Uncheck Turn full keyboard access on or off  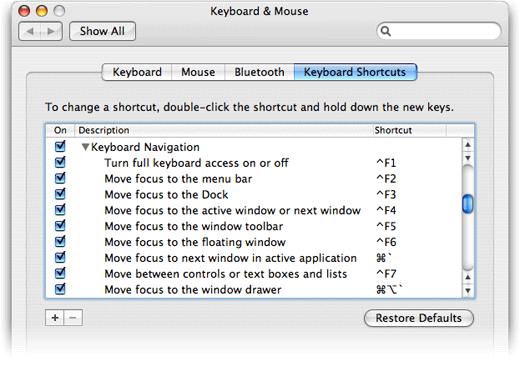click(x=60, y=162)
